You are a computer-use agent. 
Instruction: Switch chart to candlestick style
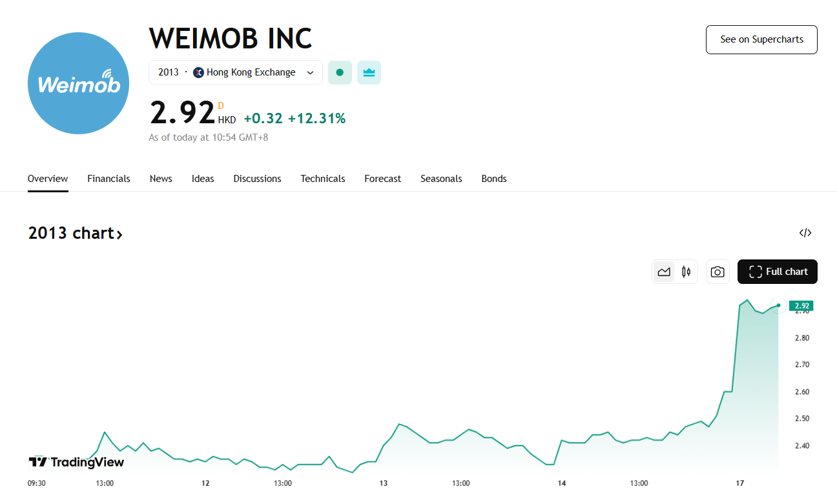tap(686, 272)
